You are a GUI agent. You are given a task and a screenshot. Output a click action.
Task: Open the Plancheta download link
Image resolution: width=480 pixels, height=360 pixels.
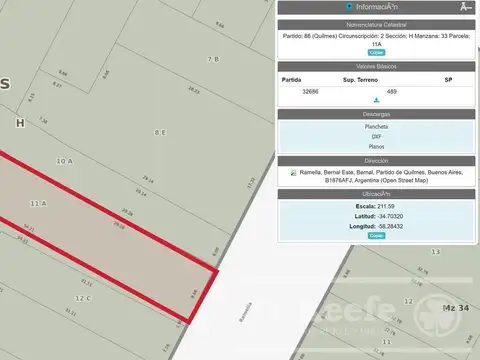376,127
